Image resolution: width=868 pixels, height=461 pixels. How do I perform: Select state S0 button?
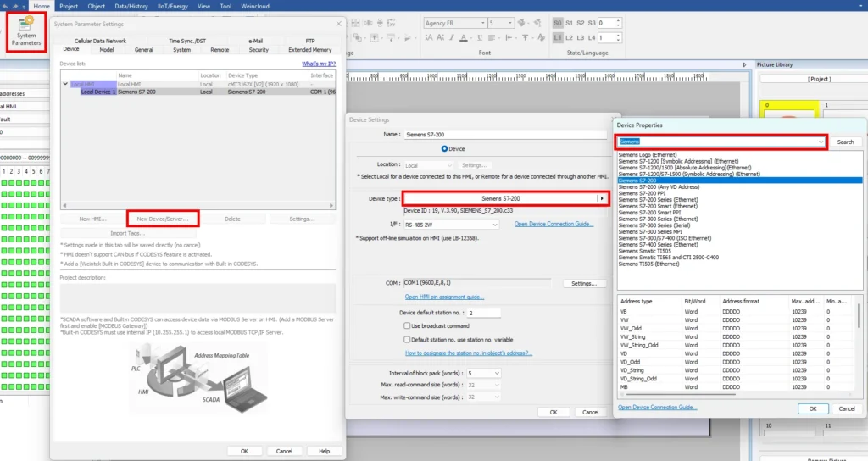558,23
